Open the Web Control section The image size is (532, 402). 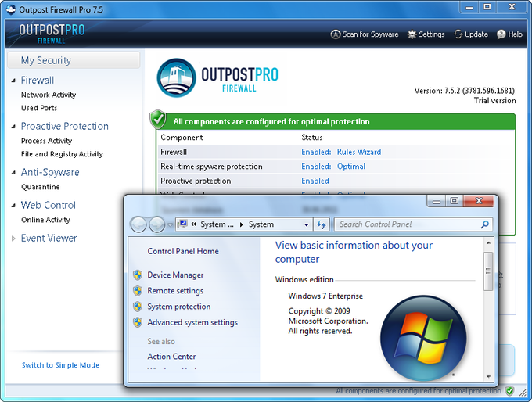click(49, 205)
